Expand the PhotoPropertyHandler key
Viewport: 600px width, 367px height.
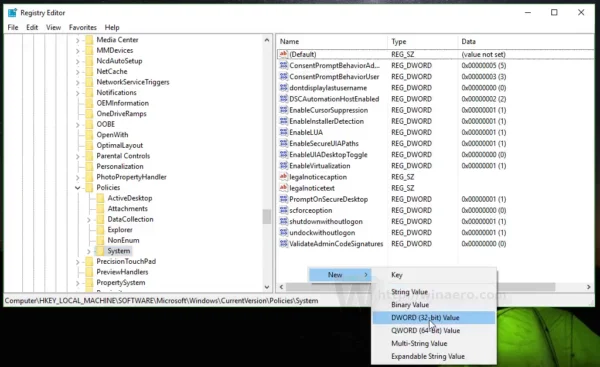tap(78, 177)
